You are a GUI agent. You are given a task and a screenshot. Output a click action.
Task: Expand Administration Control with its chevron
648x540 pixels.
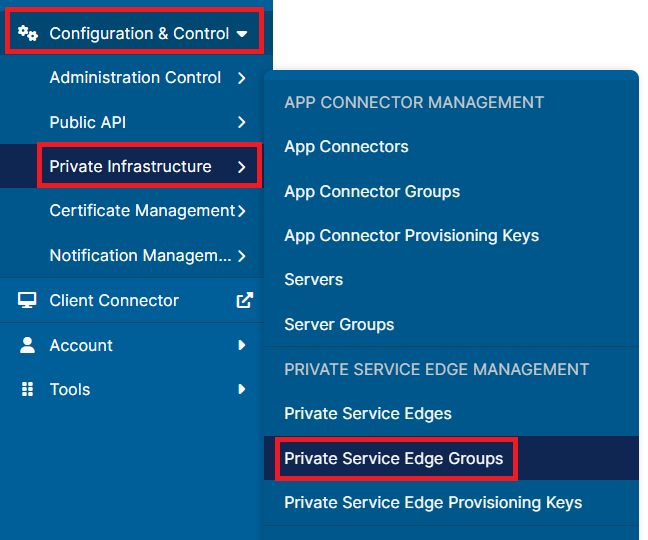(242, 78)
